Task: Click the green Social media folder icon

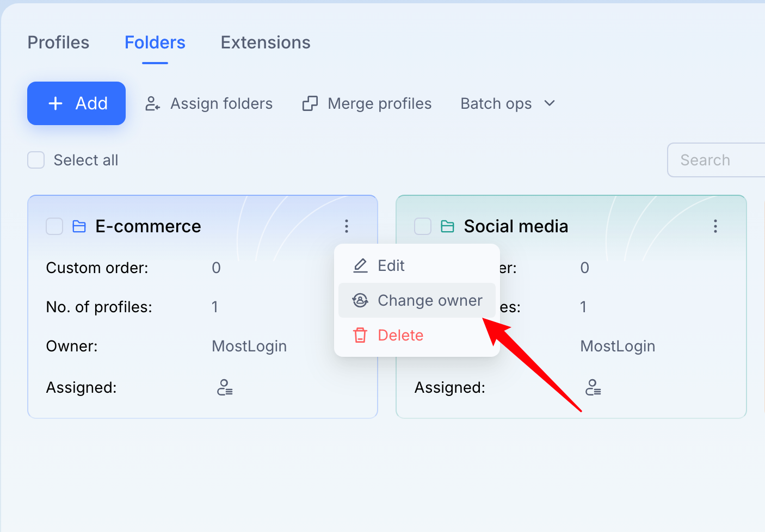Action: 447,226
